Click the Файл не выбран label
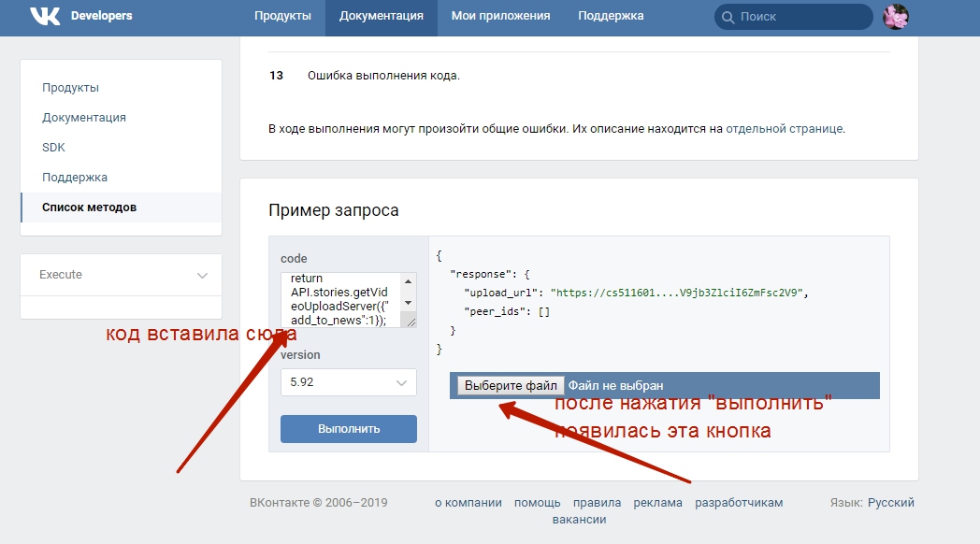 [615, 386]
